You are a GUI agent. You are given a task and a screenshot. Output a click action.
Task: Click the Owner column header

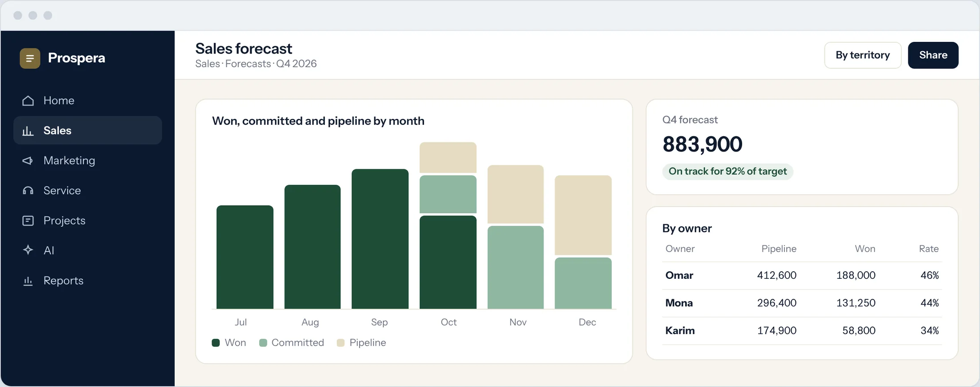tap(680, 249)
